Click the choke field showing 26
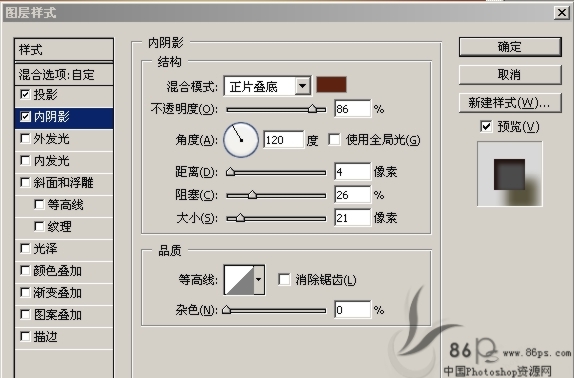This screenshot has height=378, width=574. coord(352,195)
